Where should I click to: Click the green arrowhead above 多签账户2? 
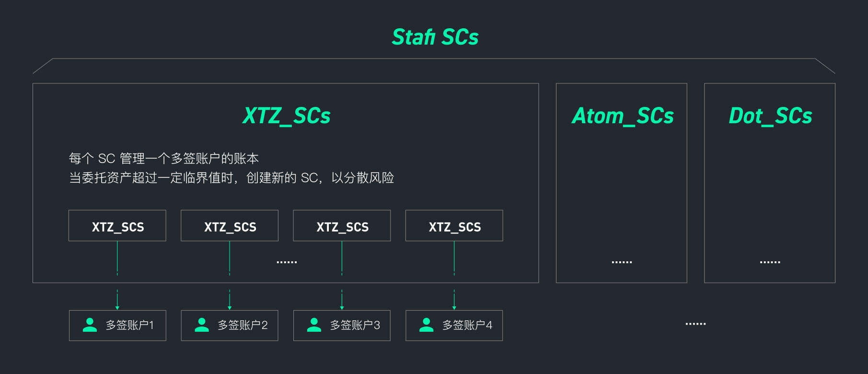(230, 307)
